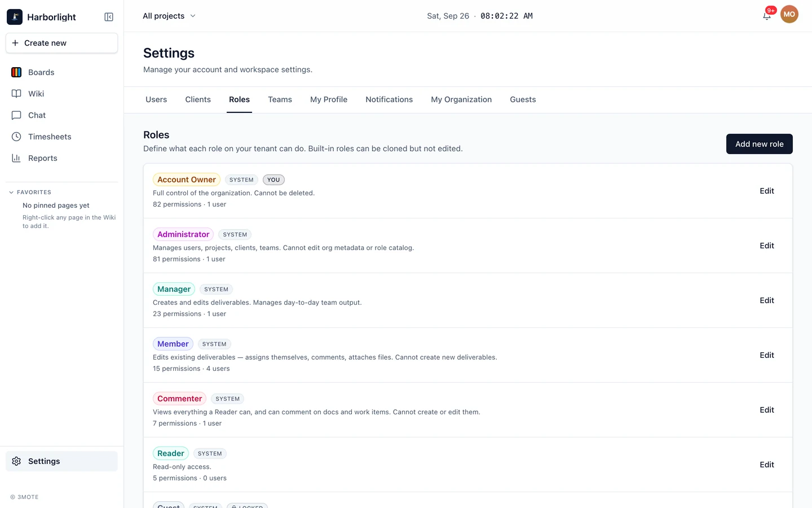Edit the Manager role
This screenshot has height=508, width=812.
(767, 300)
